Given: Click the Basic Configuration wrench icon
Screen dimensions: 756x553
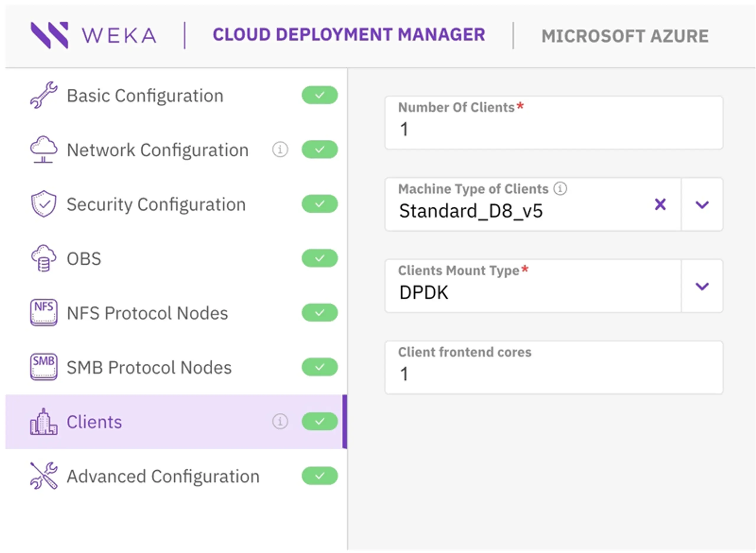Looking at the screenshot, I should tap(43, 95).
